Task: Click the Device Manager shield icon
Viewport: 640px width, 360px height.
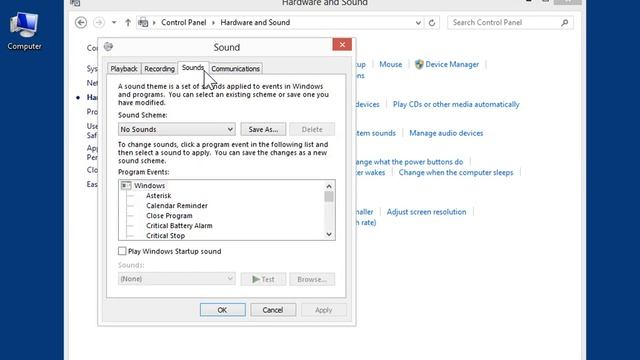Action: pos(419,64)
